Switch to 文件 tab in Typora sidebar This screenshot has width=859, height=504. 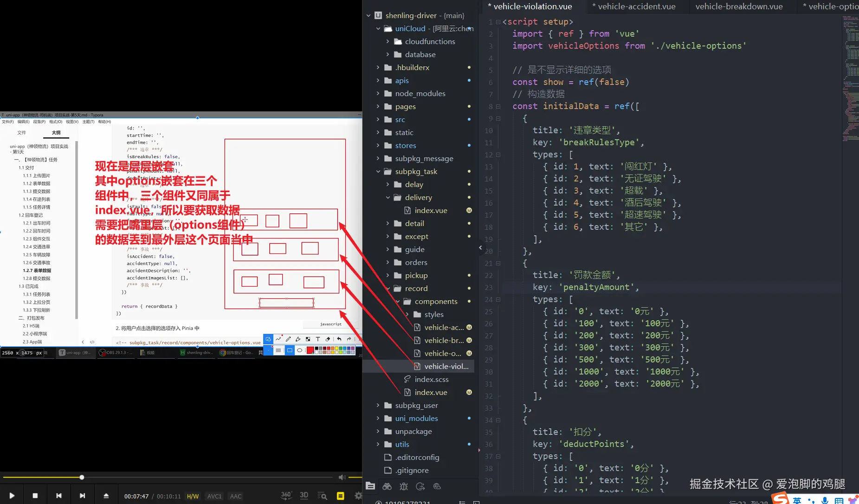coord(22,133)
